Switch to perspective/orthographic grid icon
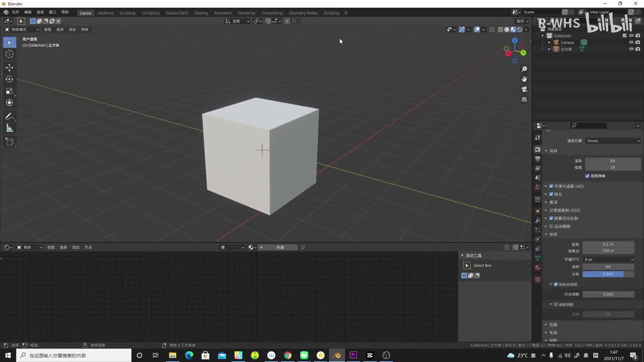This screenshot has height=362, width=644. 524,100
